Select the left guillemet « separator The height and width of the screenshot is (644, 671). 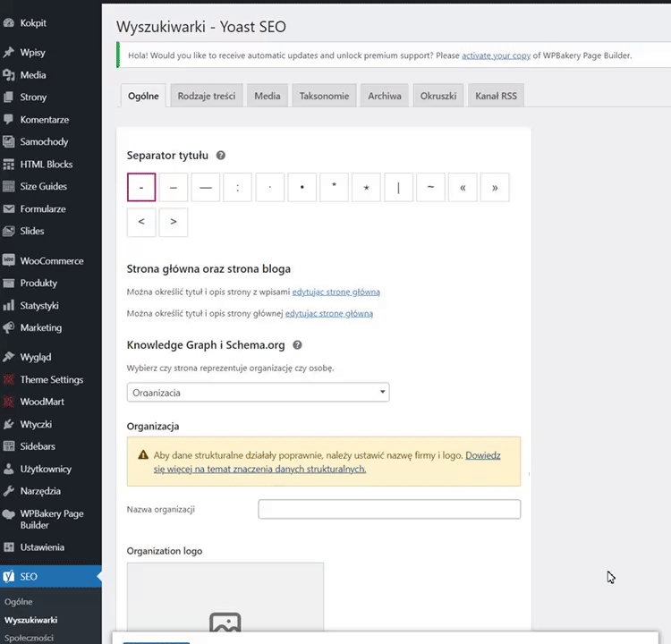463,187
